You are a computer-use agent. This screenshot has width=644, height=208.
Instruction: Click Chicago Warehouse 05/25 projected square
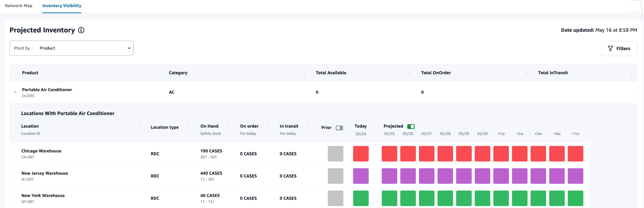pos(389,154)
